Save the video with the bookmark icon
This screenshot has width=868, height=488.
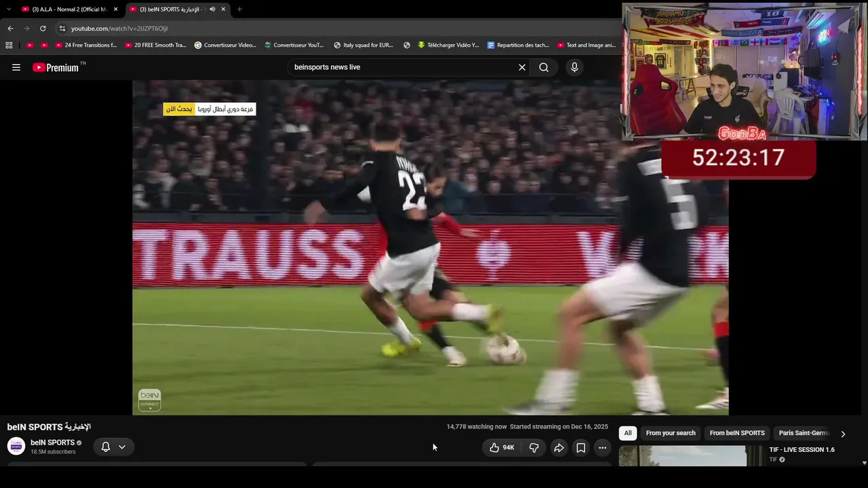pyautogui.click(x=580, y=447)
